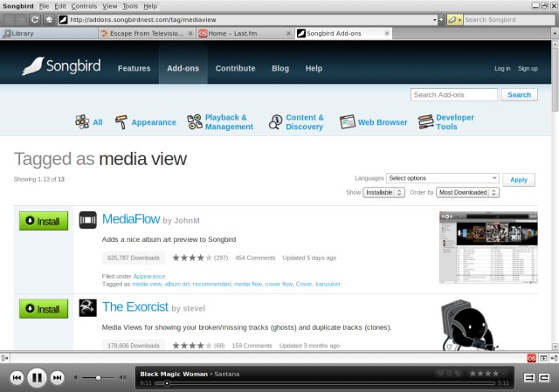Image resolution: width=559 pixels, height=392 pixels.
Task: Open the Order by Most Downloaded dropdown
Action: (468, 192)
